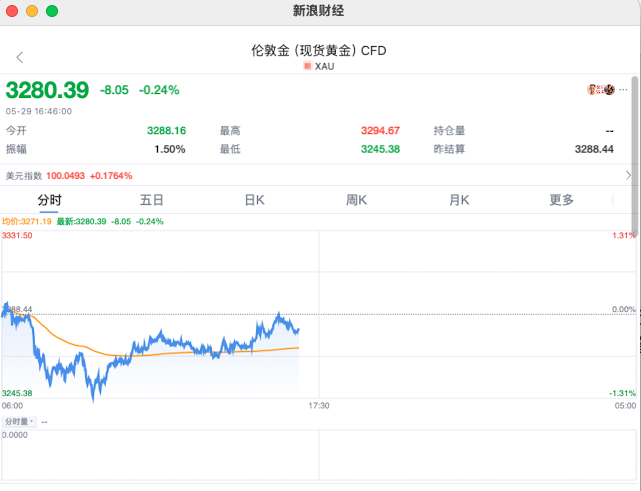Click the 17:30 time axis label
Image resolution: width=641 pixels, height=491 pixels.
coord(319,406)
